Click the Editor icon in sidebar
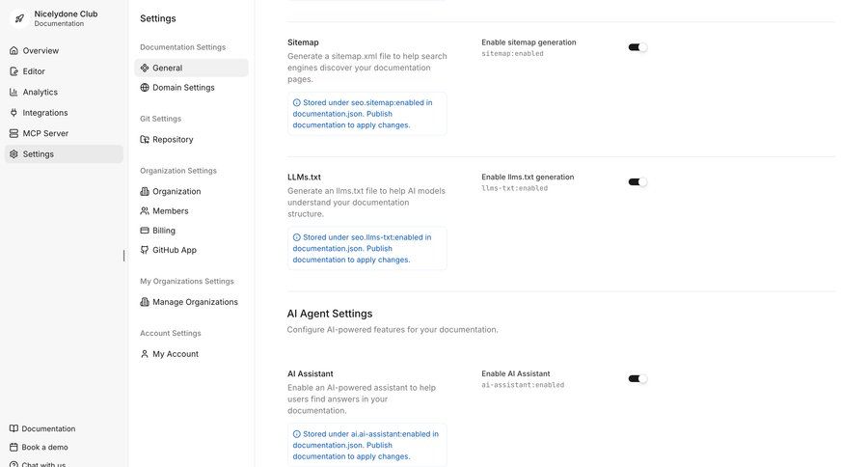The height and width of the screenshot is (467, 868). pos(14,71)
